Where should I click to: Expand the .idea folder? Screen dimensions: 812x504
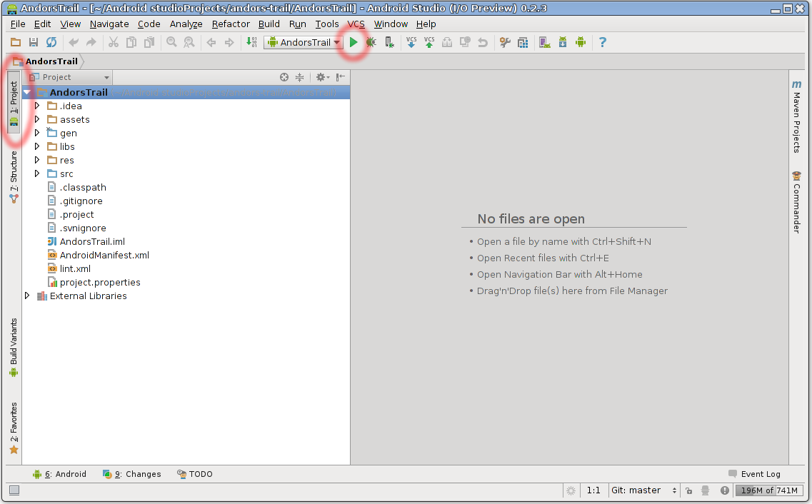click(37, 106)
